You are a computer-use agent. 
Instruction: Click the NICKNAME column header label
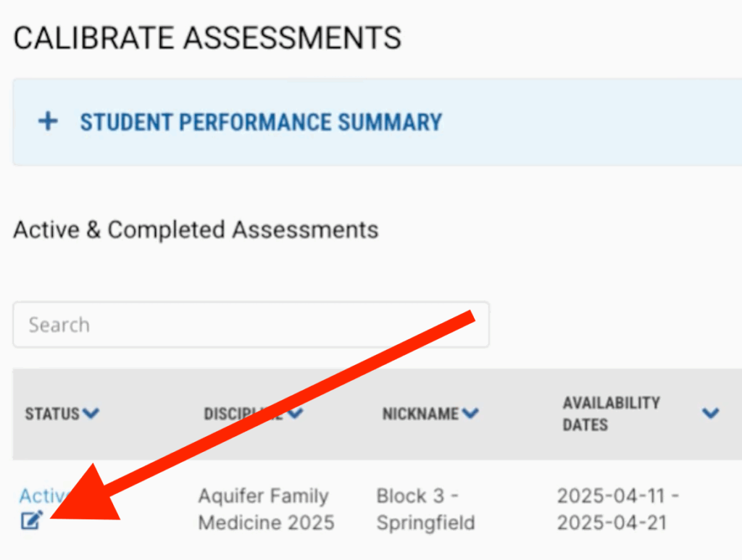point(420,414)
